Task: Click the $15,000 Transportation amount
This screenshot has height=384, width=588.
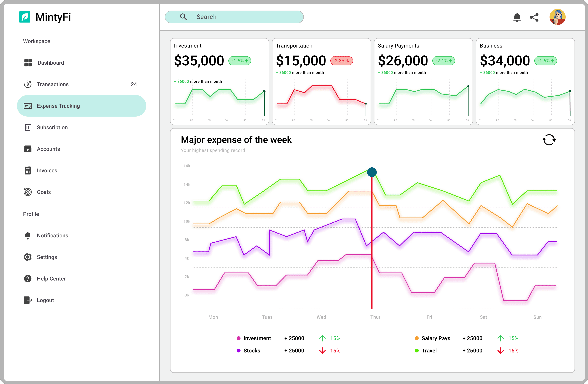Action: click(301, 61)
